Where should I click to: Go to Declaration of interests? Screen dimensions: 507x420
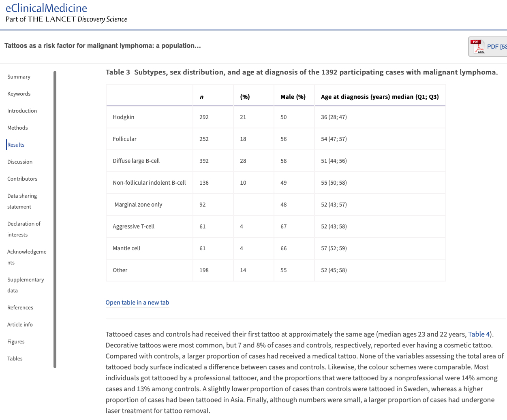click(24, 229)
